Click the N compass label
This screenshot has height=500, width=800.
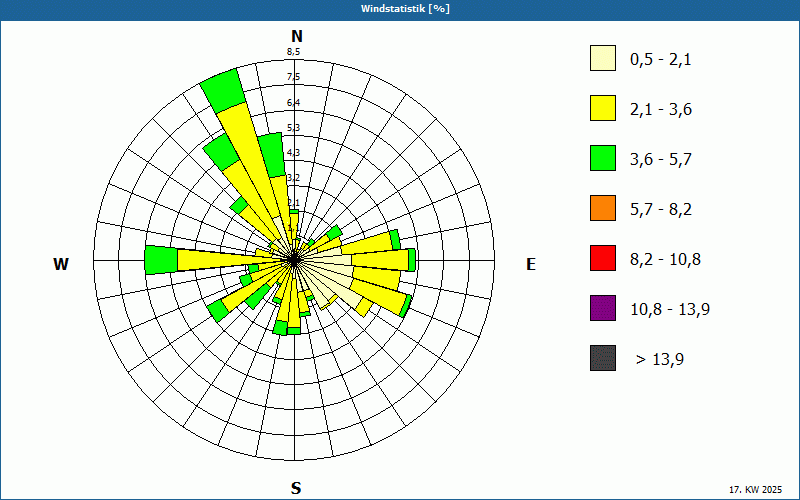click(296, 36)
